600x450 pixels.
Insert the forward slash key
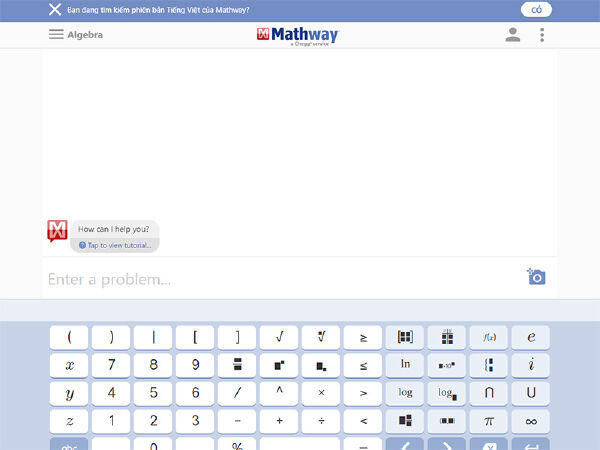pyautogui.click(x=237, y=393)
